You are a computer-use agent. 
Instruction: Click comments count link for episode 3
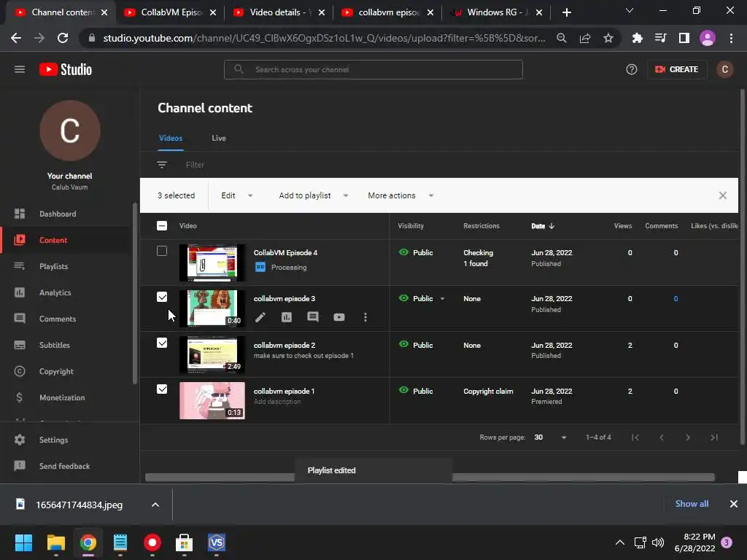676,298
